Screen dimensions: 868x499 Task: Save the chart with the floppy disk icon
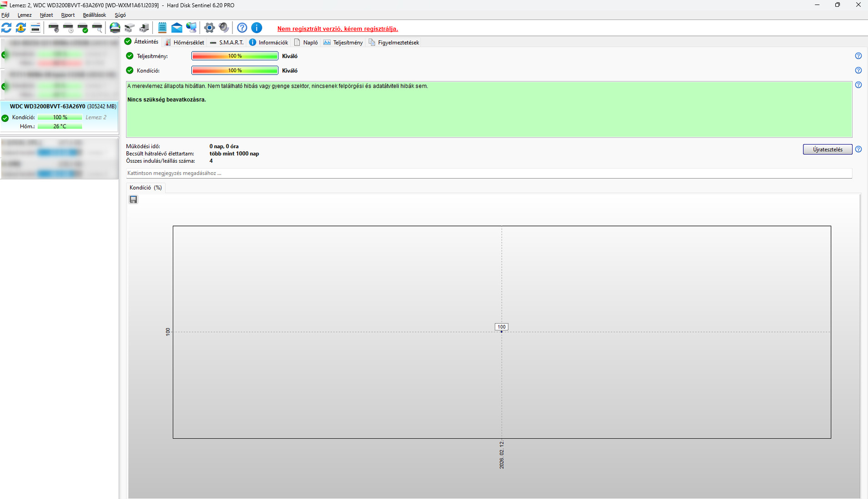(x=133, y=200)
